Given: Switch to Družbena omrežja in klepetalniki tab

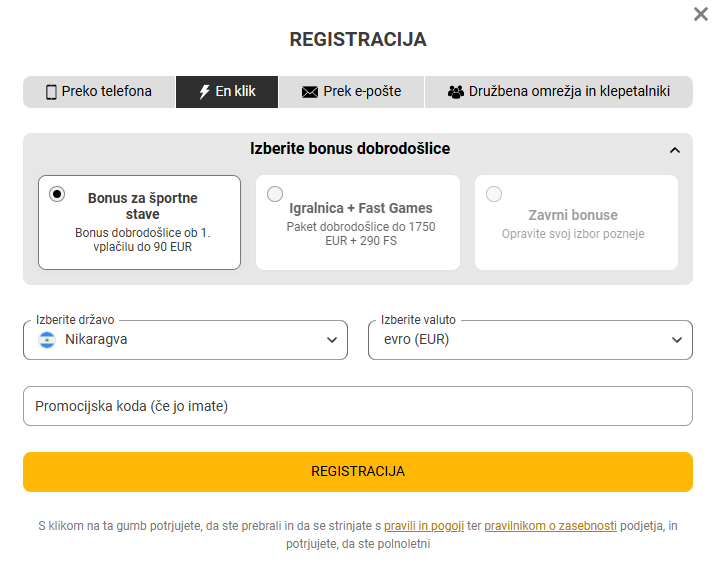Looking at the screenshot, I should coord(558,92).
